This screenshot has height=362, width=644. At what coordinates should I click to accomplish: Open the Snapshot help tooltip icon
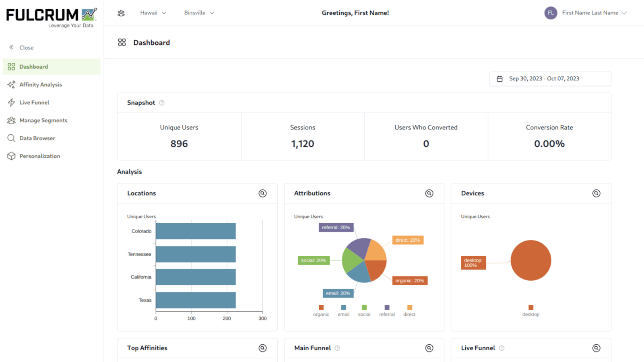pos(161,103)
